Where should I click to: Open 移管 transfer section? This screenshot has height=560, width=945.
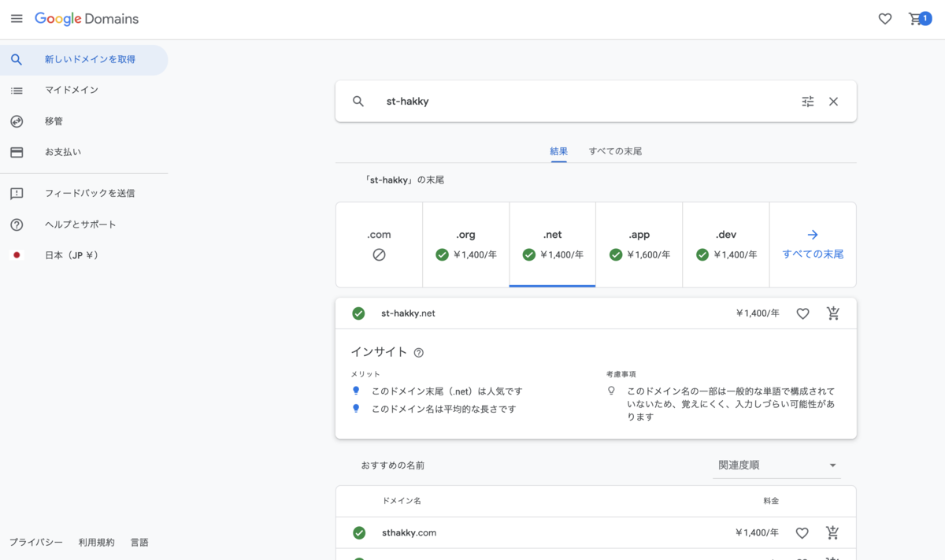click(x=83, y=121)
